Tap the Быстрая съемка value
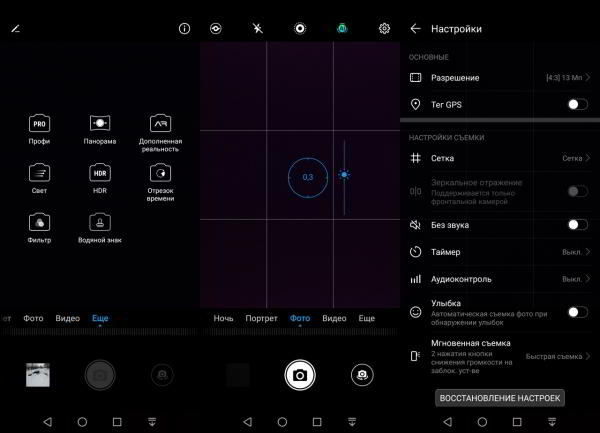This screenshot has height=433, width=600. (554, 356)
